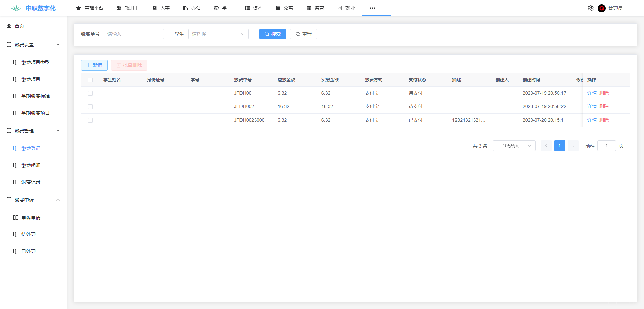Click the 首页 dashboard icon in sidebar
This screenshot has width=644, height=309.
coord(9,26)
